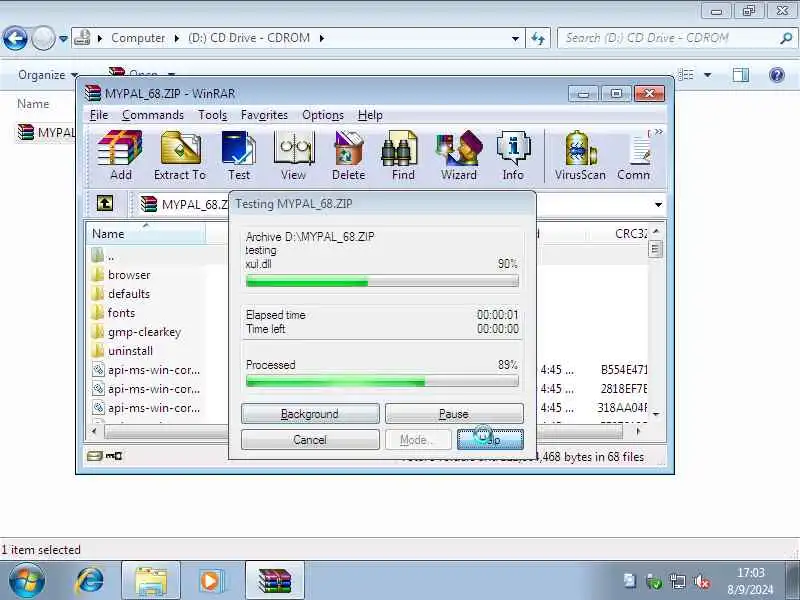Click the WinRAR vertical scrollbar down arrow
The height and width of the screenshot is (600, 800).
click(656, 414)
